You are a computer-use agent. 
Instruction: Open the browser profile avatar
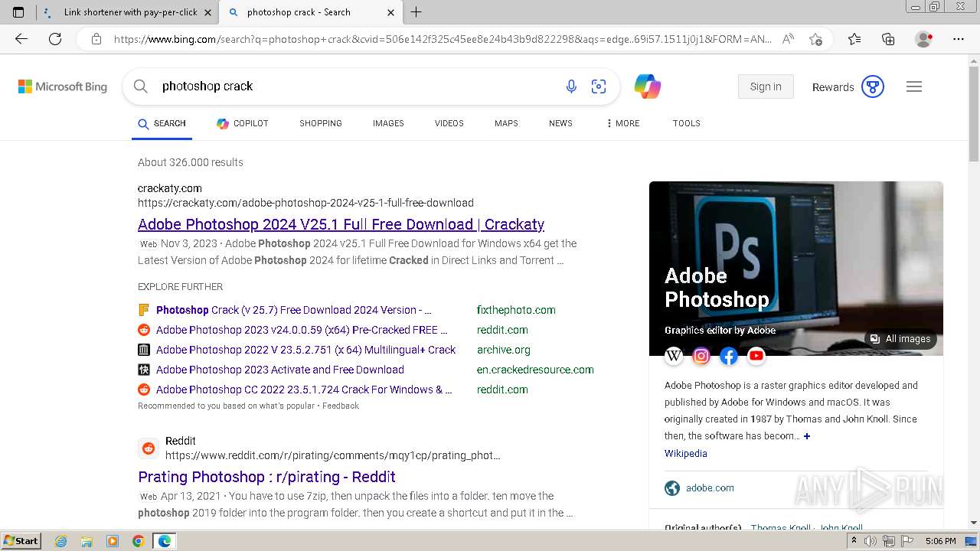pos(924,39)
